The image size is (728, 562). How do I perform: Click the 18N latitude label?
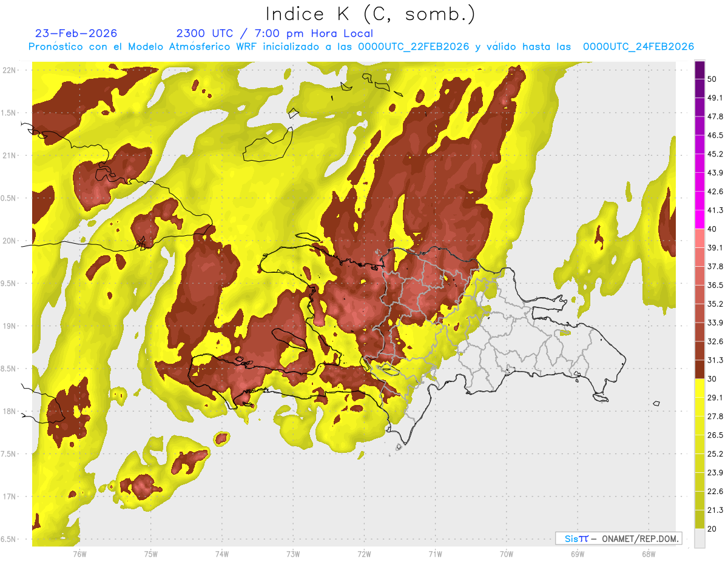[x=8, y=411]
